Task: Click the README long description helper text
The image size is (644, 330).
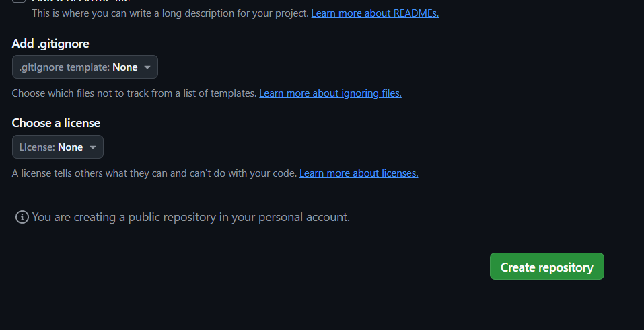Action: pos(170,13)
